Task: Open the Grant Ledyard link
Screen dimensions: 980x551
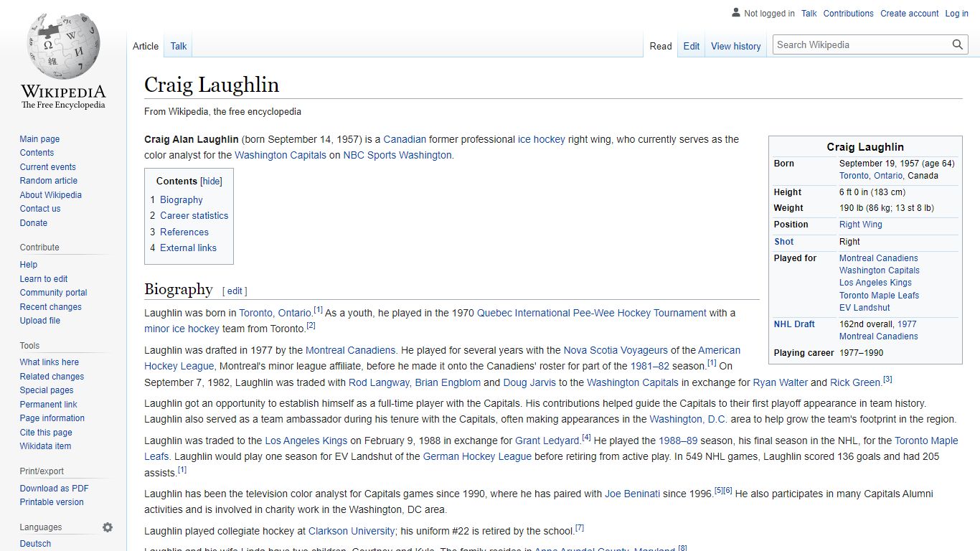Action: pos(547,441)
